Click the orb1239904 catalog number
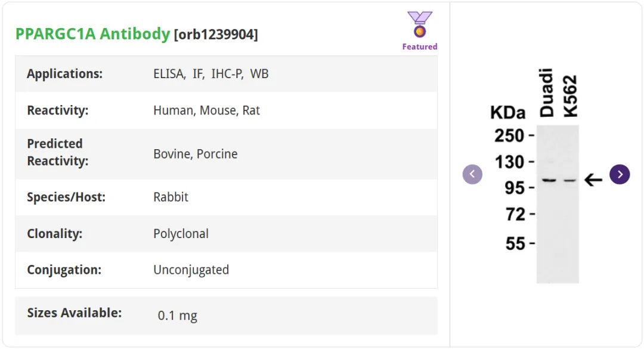 tap(216, 34)
